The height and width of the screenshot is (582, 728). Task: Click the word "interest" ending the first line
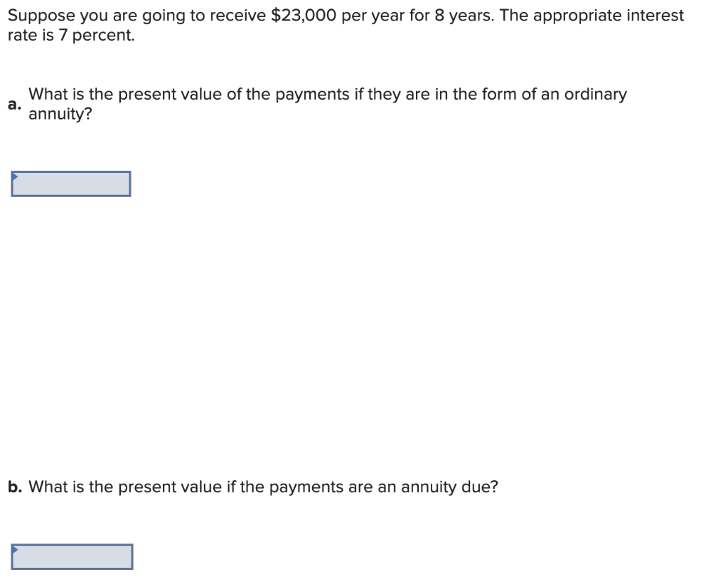(655, 16)
